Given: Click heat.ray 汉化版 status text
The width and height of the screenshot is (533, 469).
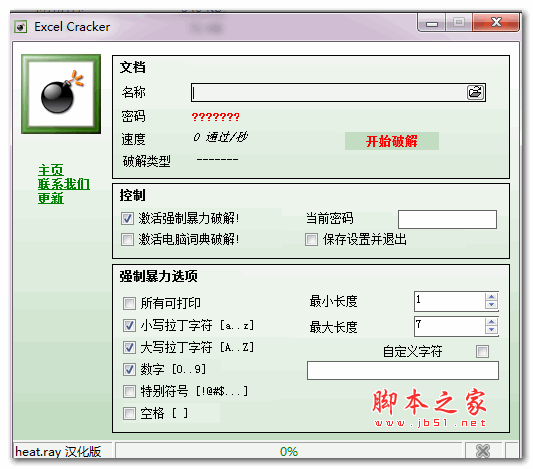Looking at the screenshot, I should coord(58,452).
